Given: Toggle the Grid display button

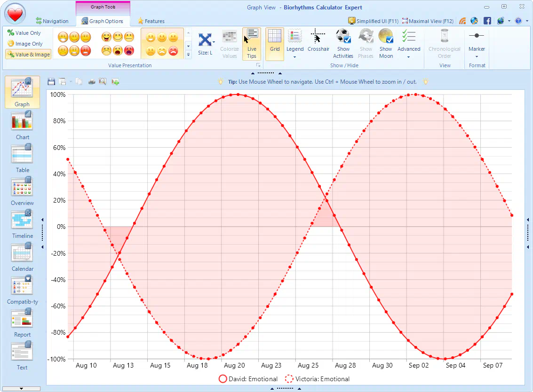Looking at the screenshot, I should (x=275, y=44).
